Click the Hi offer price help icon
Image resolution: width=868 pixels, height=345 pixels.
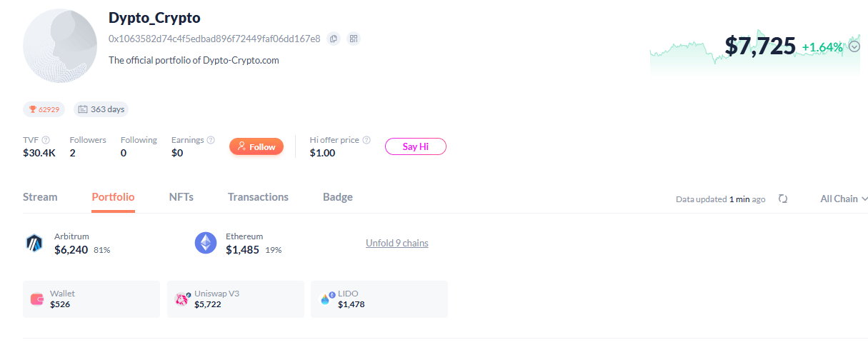click(x=366, y=140)
